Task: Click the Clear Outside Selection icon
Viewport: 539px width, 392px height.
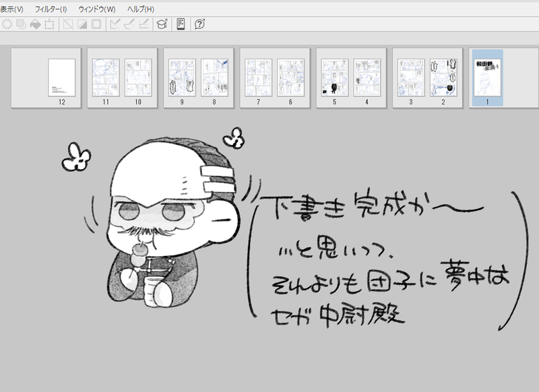Action: 22,24
